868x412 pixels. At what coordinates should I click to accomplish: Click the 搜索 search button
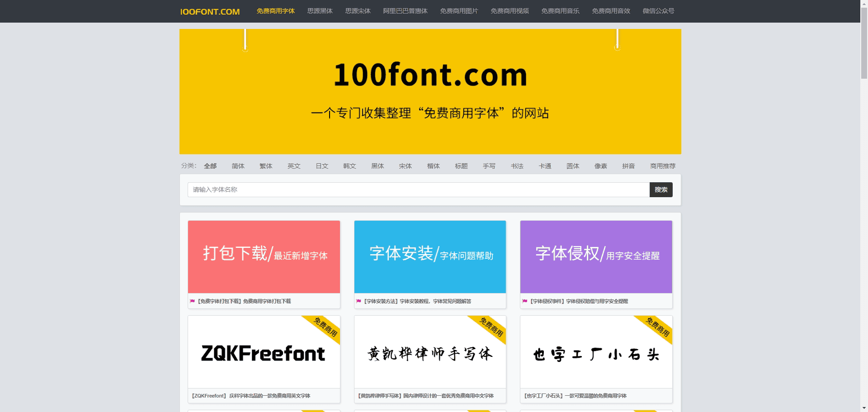pos(661,189)
